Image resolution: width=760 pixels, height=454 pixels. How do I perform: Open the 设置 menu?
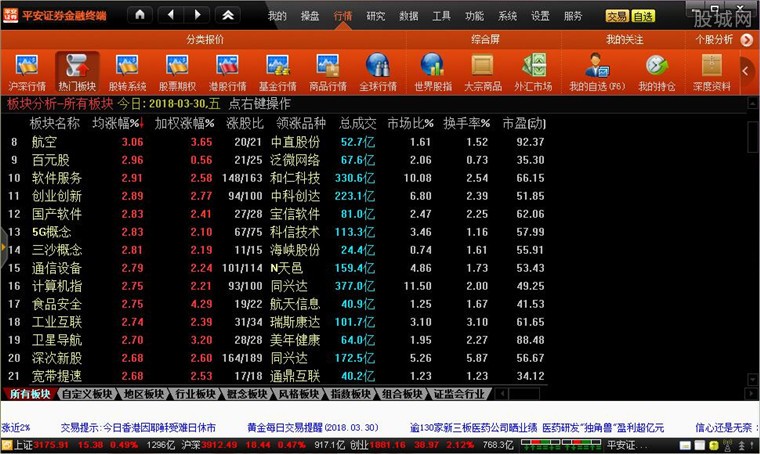[x=540, y=16]
